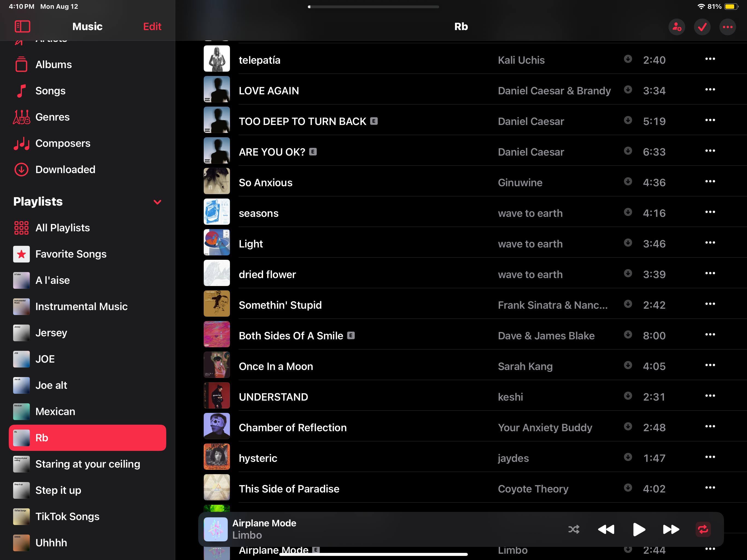This screenshot has width=747, height=560.
Task: Click the horizontal home indicator bar
Action: 373,554
